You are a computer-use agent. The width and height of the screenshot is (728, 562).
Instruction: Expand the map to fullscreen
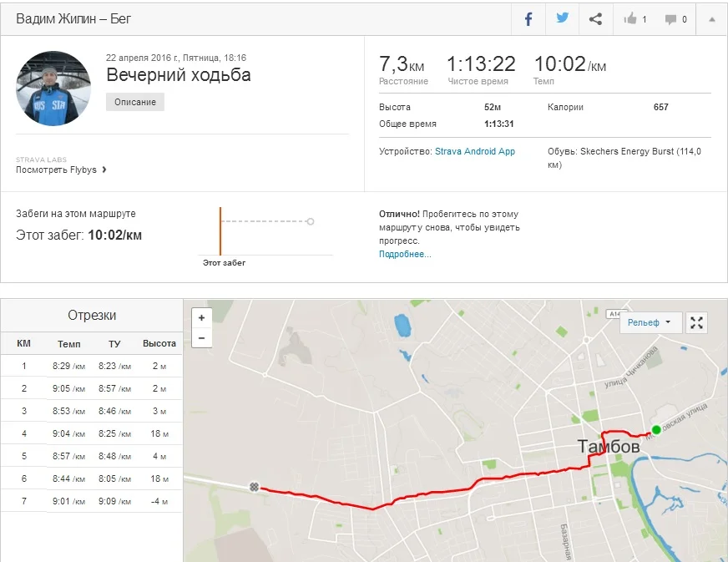[696, 322]
